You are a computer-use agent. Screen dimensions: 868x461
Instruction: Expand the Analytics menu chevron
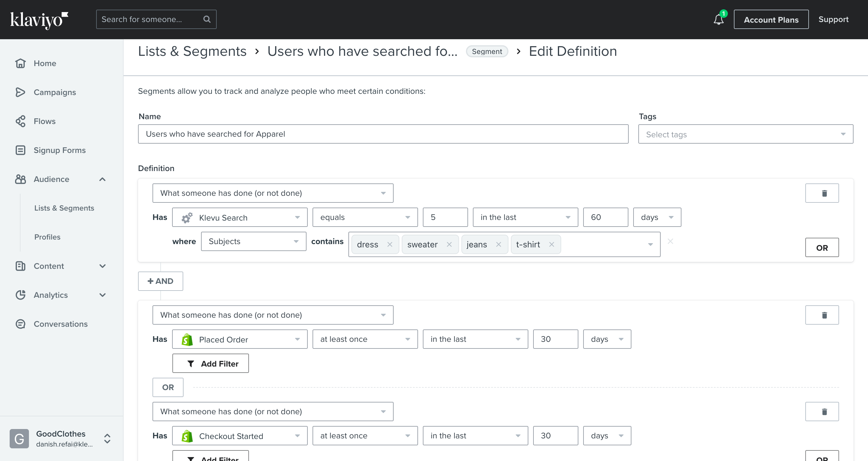pyautogui.click(x=102, y=295)
